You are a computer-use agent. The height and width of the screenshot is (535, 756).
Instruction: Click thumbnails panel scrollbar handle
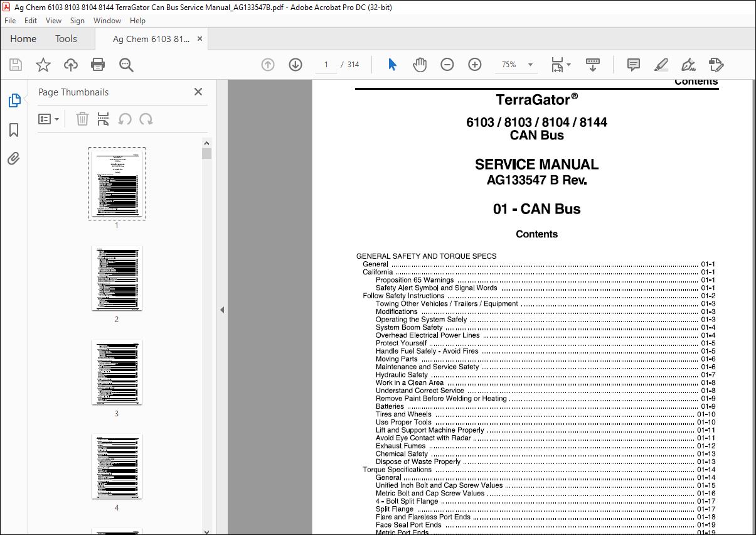coord(207,154)
